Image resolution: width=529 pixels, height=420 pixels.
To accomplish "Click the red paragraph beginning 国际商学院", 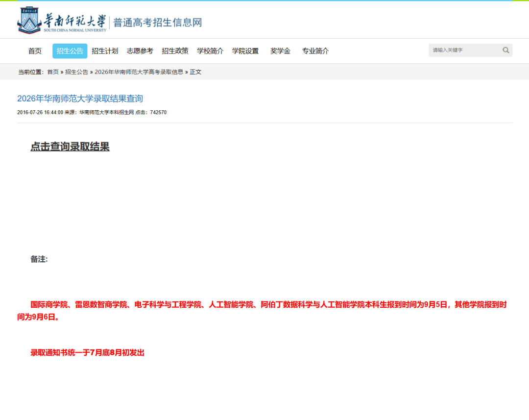I will tap(262, 311).
